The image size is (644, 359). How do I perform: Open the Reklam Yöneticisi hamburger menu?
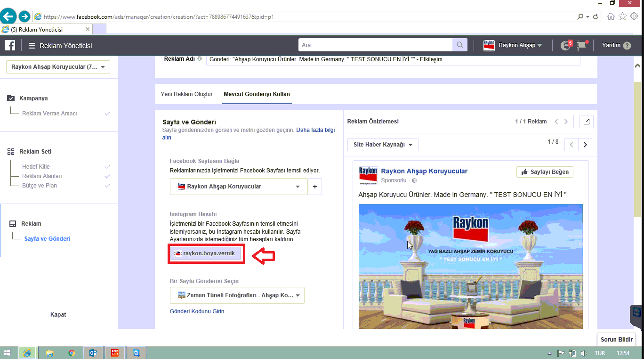click(32, 46)
